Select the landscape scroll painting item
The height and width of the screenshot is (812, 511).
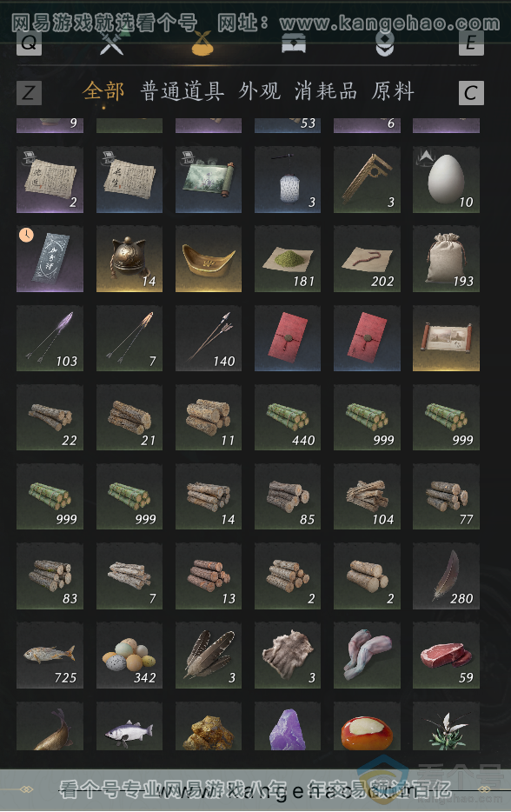coord(209,180)
